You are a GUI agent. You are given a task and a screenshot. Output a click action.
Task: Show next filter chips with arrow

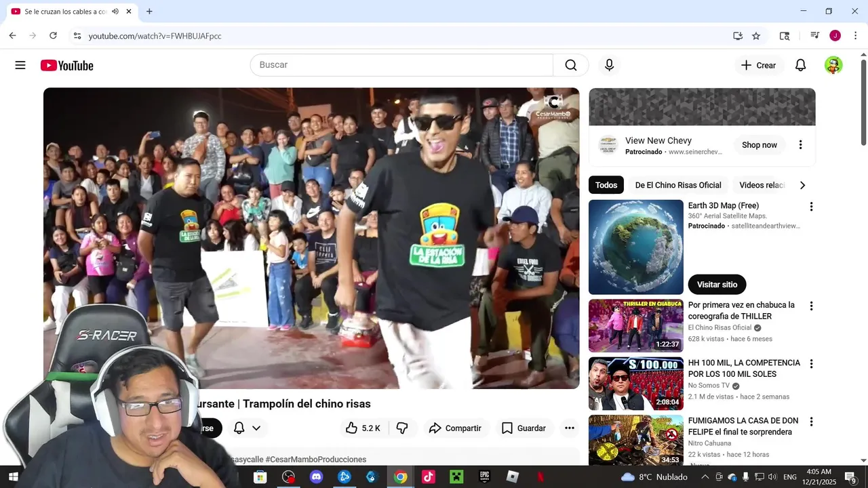[802, 185]
